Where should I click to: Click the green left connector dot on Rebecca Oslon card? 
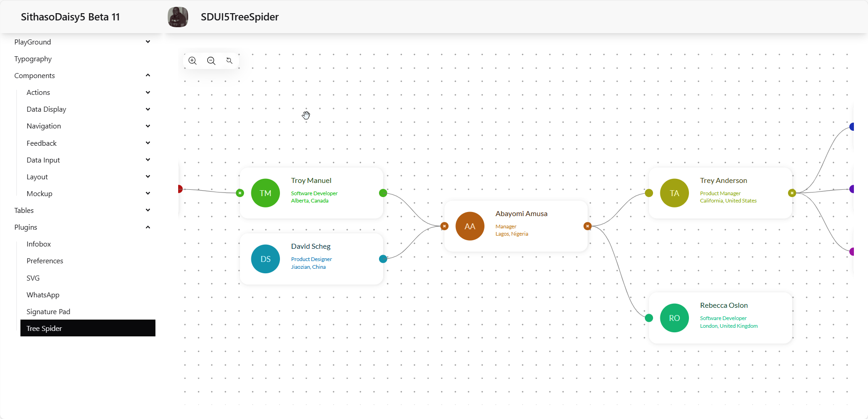click(x=649, y=318)
